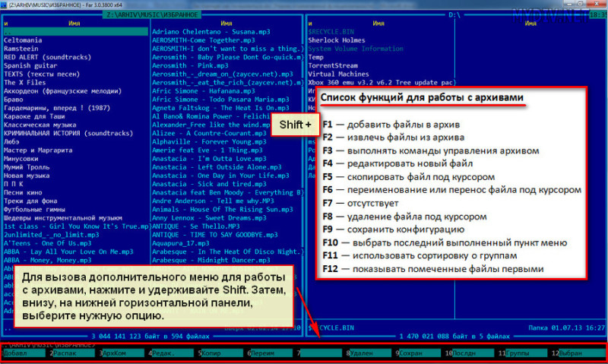Select Караоке для Таши folder
The width and height of the screenshot is (608, 364).
click(34, 116)
